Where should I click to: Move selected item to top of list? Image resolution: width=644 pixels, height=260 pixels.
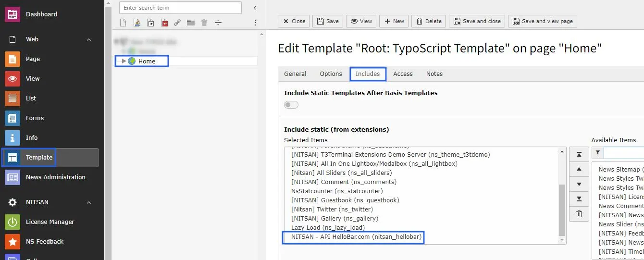pos(579,154)
